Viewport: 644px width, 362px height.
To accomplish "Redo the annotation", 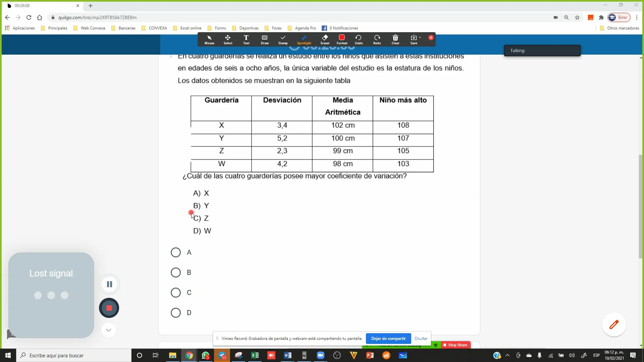I will (377, 39).
